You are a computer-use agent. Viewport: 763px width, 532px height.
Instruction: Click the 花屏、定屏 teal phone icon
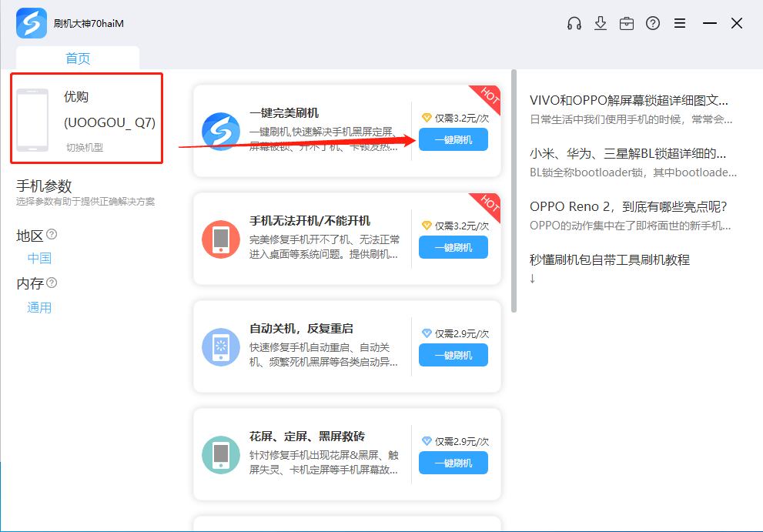click(221, 454)
